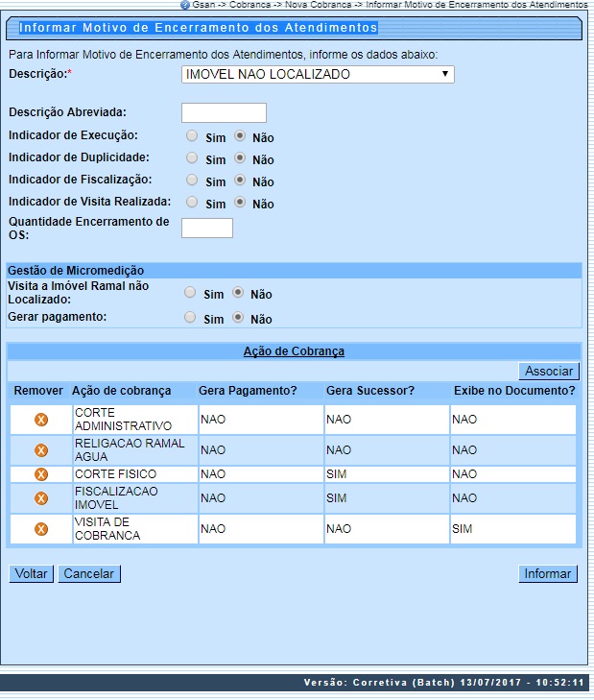Image resolution: width=594 pixels, height=700 pixels.
Task: Remove the RELIGACAO RAMAL AGUA action
Action: point(40,450)
